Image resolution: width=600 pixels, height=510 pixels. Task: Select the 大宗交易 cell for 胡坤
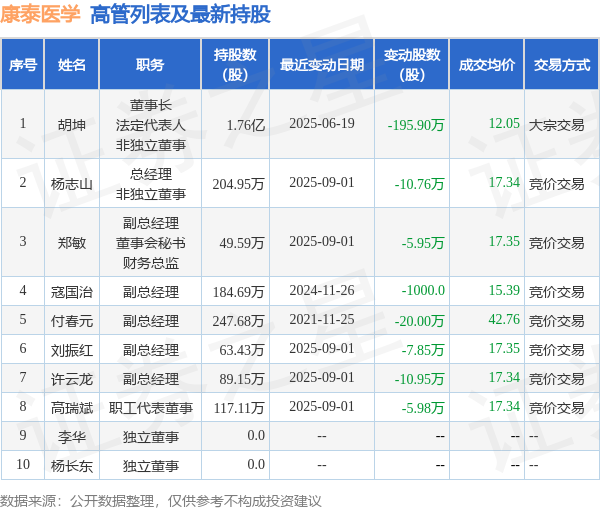(x=556, y=125)
